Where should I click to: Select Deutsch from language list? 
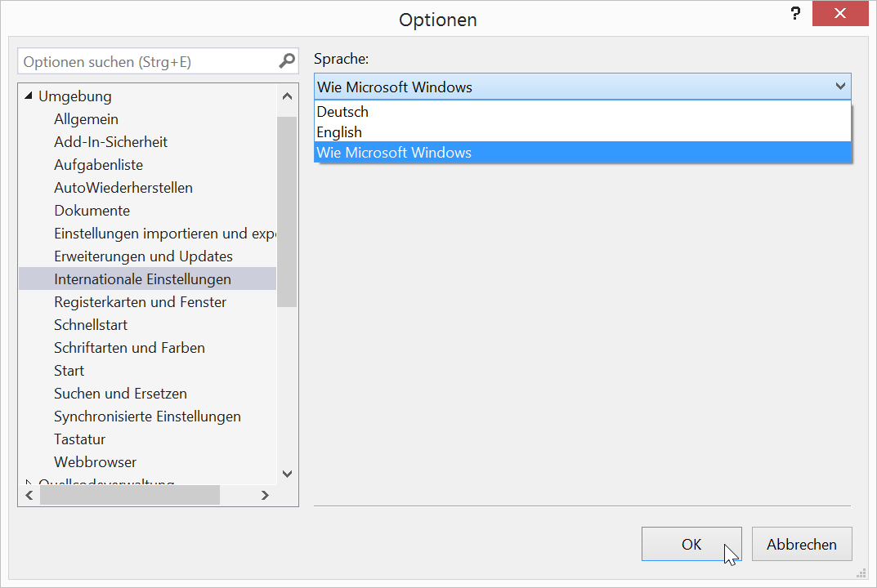(343, 112)
